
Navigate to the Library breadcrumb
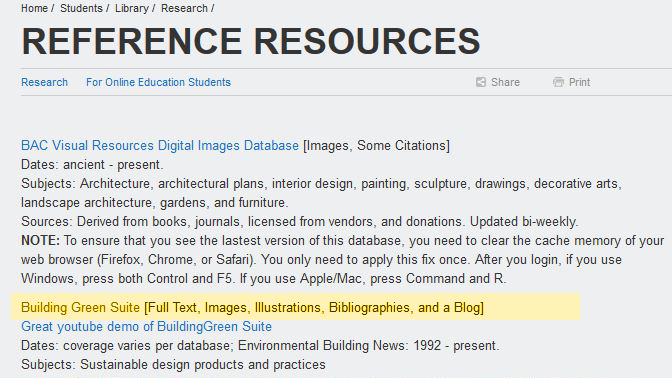(132, 8)
